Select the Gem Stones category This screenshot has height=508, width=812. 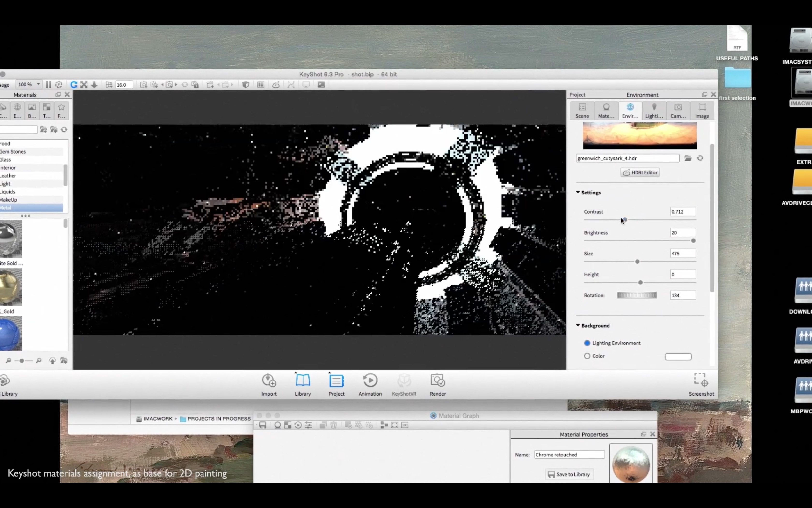pyautogui.click(x=32, y=151)
